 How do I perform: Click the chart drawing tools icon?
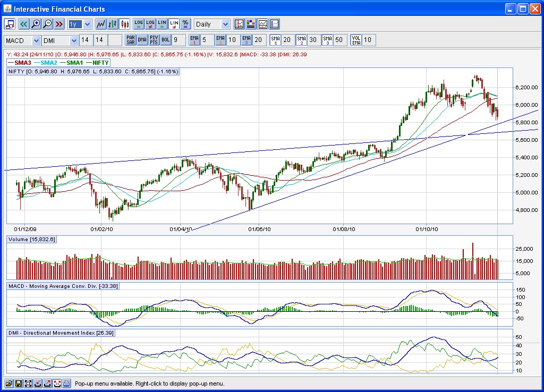[239, 24]
